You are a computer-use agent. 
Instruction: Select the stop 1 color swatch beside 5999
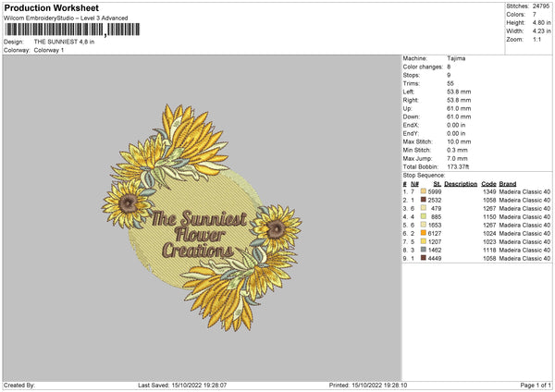point(424,191)
